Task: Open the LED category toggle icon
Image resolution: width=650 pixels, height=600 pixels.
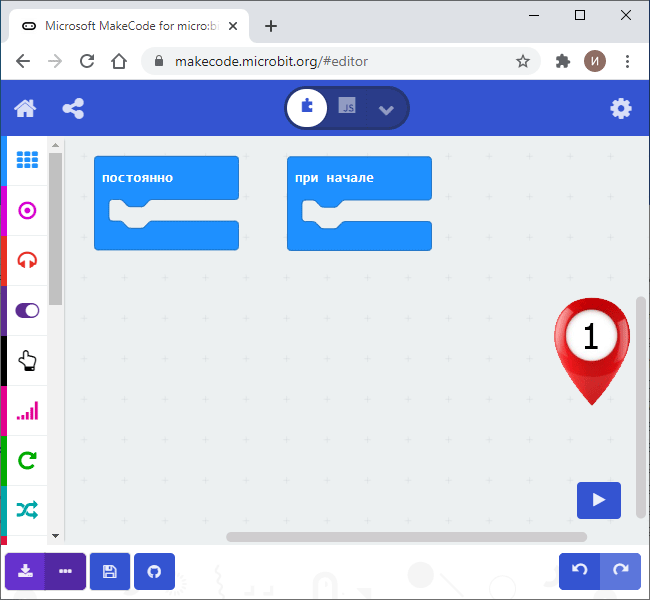Action: (x=27, y=311)
